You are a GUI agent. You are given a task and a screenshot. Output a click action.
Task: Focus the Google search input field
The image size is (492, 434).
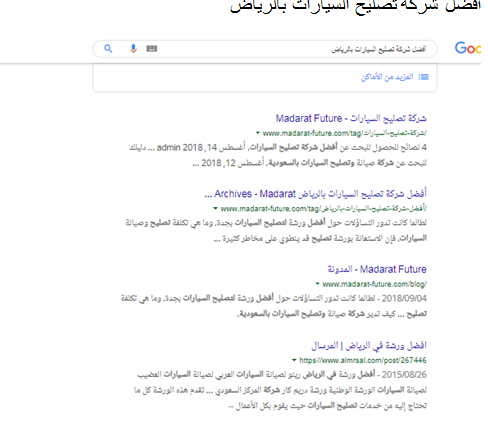coord(265,49)
